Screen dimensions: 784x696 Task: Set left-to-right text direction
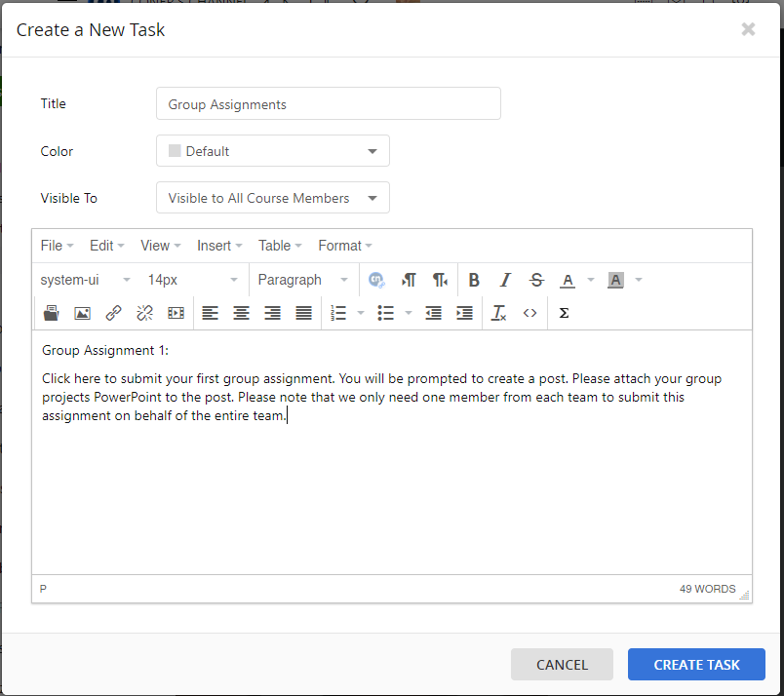409,280
